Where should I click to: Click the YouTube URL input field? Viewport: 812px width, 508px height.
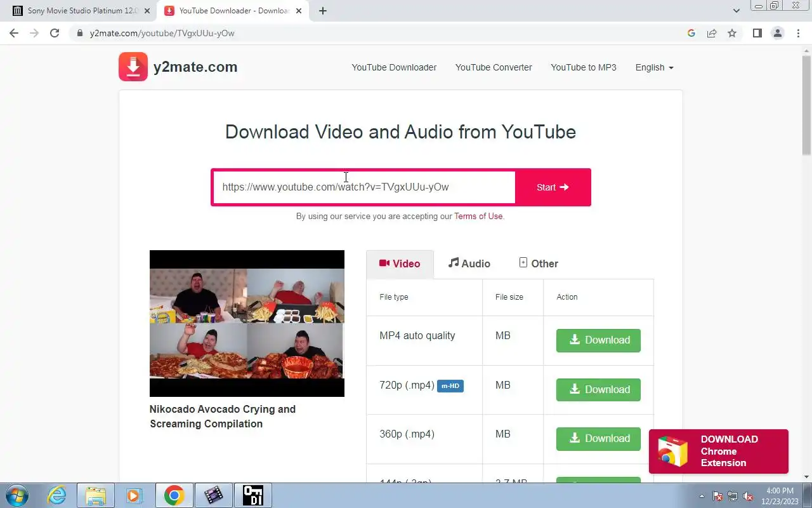point(363,187)
